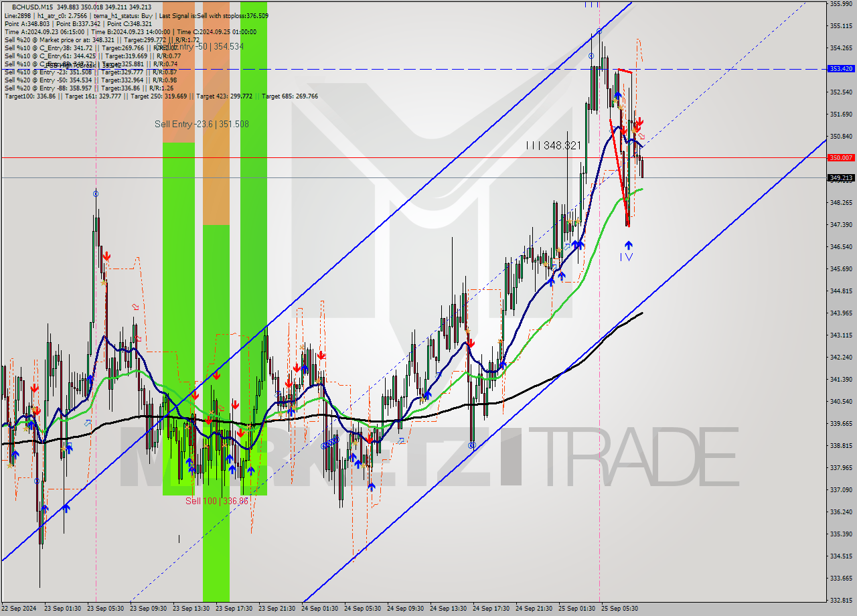Click the 348.265 price axis label
Screen dimensions: 857x616
point(841,203)
